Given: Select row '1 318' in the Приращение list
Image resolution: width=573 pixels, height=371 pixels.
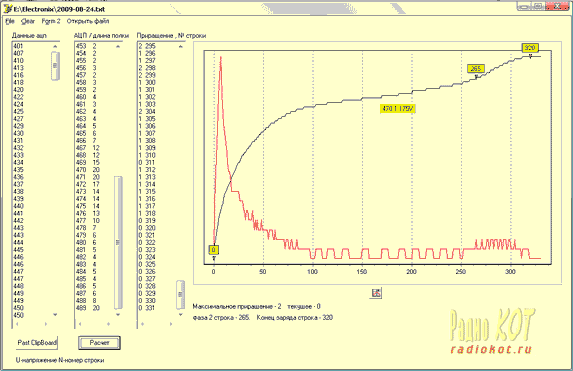Looking at the screenshot, I should coord(147,213).
